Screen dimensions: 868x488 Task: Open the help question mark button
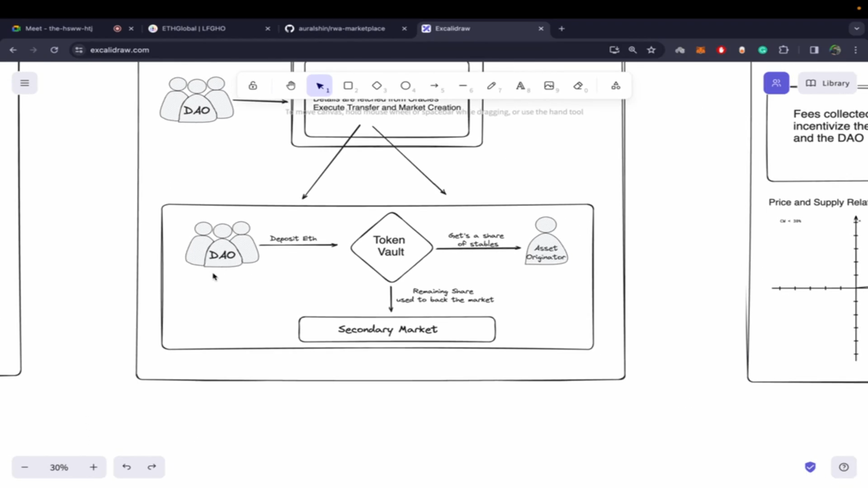click(x=844, y=467)
